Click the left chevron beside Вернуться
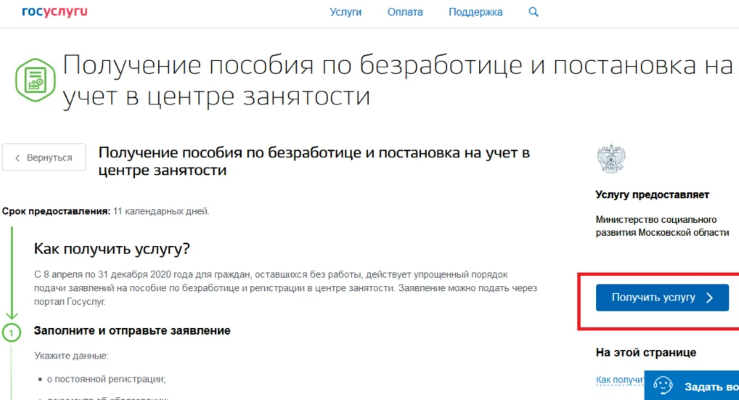The width and height of the screenshot is (739, 400). (x=17, y=158)
